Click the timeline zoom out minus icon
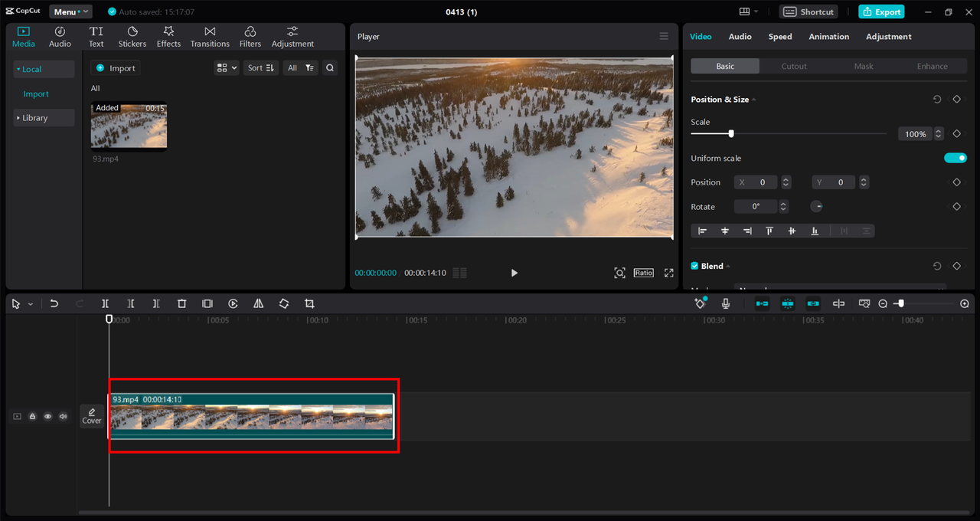This screenshot has height=521, width=980. tap(883, 303)
